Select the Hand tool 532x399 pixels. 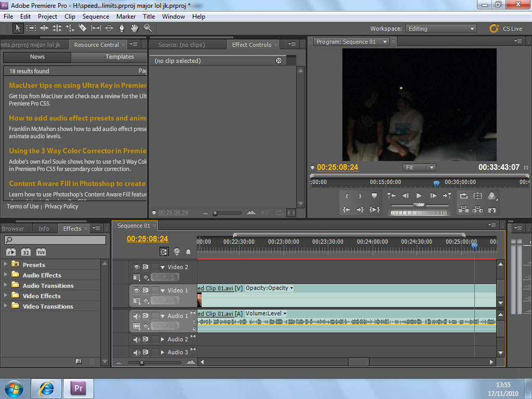click(x=135, y=28)
